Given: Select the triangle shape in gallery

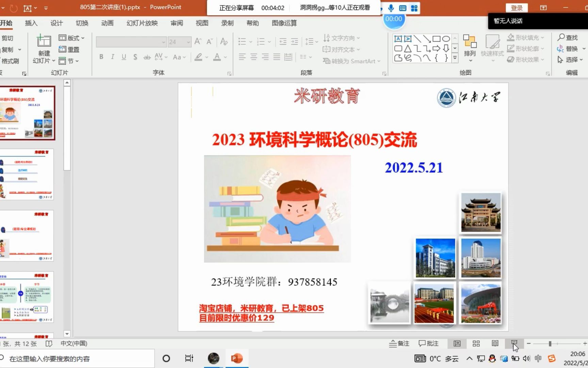Looking at the screenshot, I should [408, 48].
